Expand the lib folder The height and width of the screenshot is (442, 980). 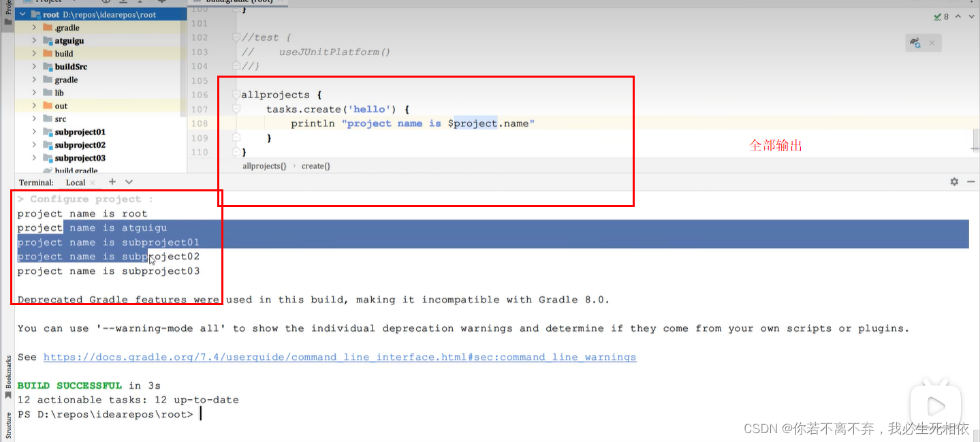pos(34,93)
